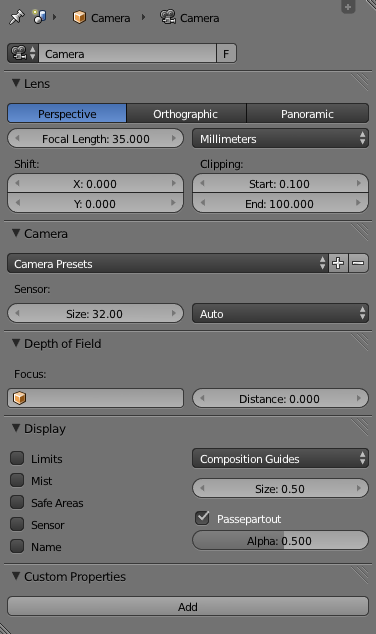Click the pin icon in the header
This screenshot has width=376, height=634.
click(x=17, y=17)
